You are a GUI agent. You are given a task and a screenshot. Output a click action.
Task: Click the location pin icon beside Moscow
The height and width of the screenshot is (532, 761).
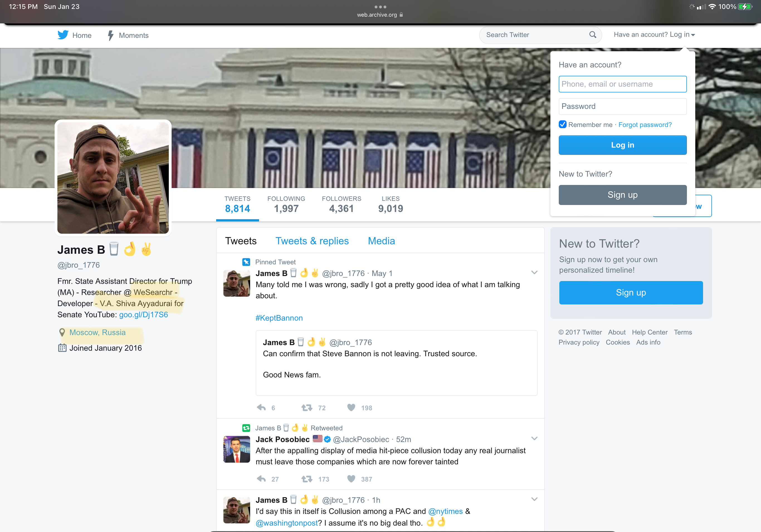[x=62, y=333]
